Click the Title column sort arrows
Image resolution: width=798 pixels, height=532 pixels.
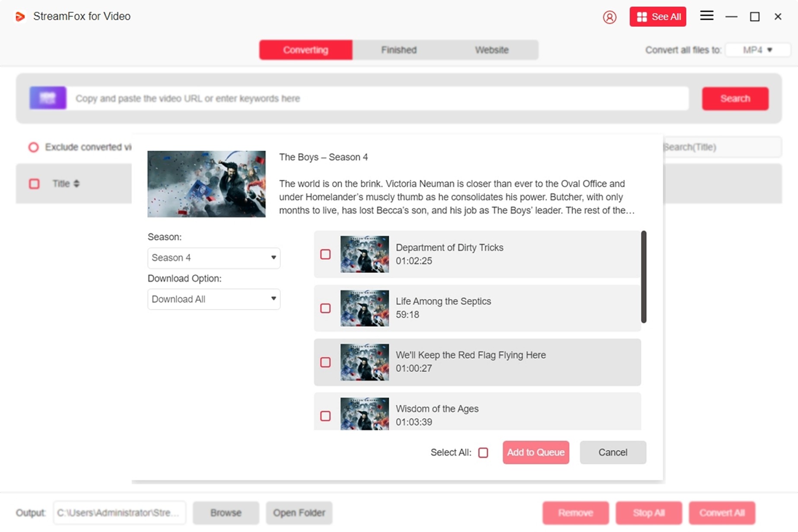click(x=76, y=184)
